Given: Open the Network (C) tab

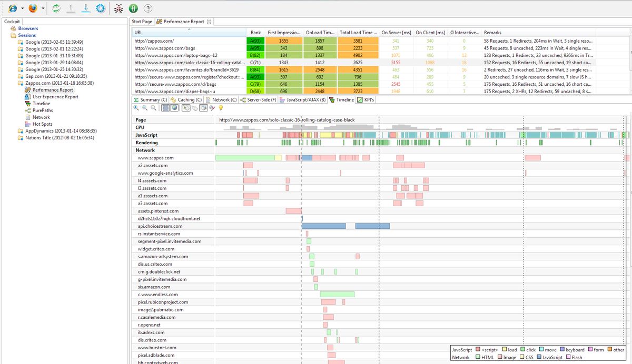Looking at the screenshot, I should pos(221,99).
